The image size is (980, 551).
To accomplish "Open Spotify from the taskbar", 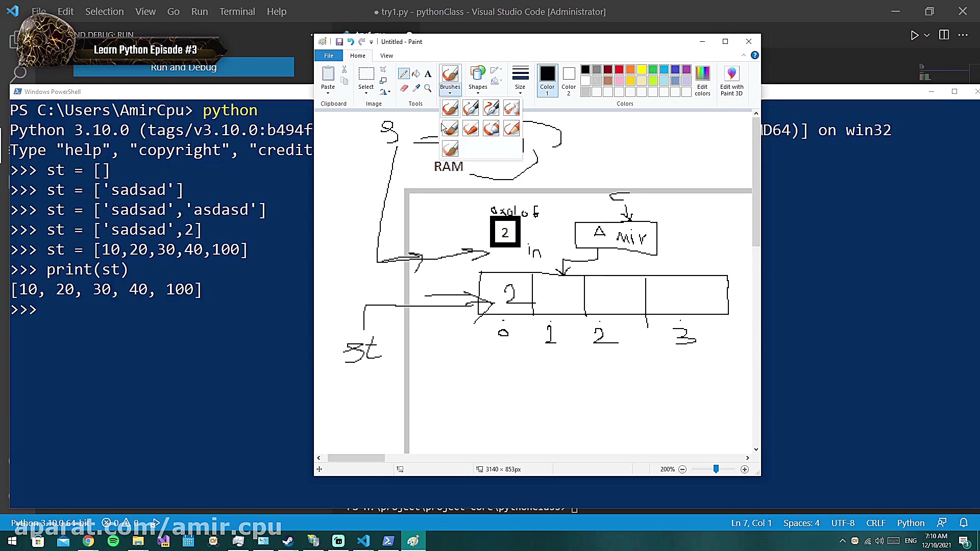I will (113, 541).
